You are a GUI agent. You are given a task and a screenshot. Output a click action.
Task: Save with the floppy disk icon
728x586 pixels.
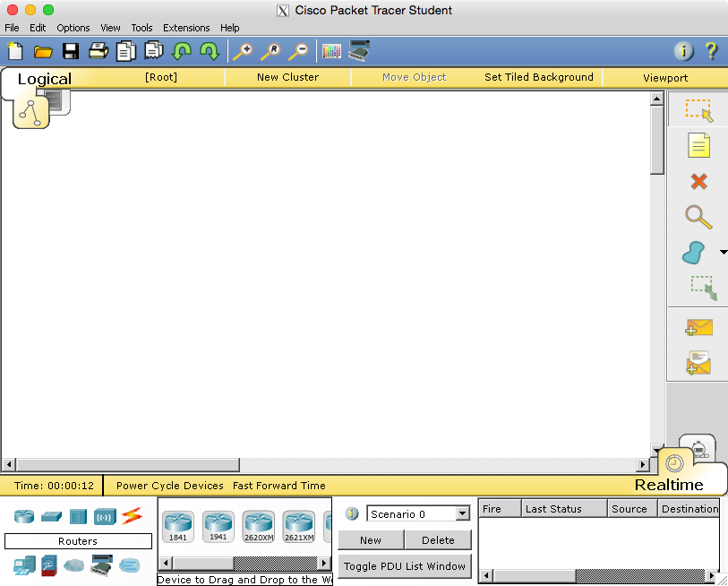pos(71,51)
